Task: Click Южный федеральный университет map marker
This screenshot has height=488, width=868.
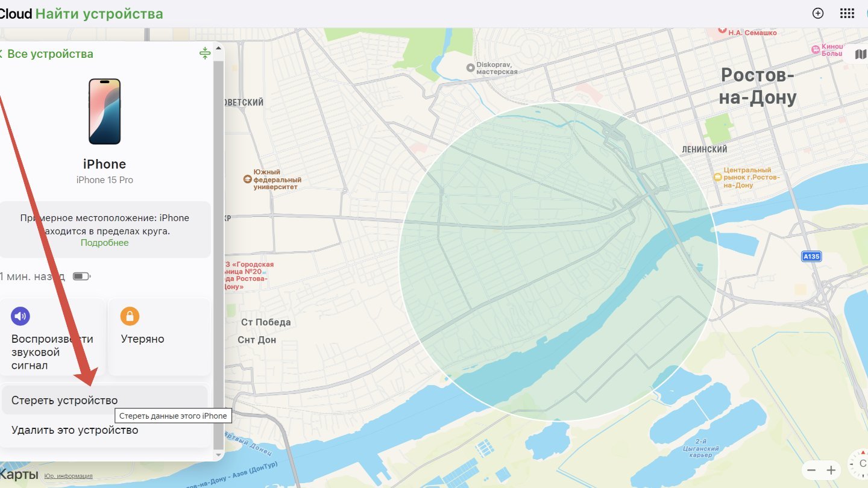Action: coord(247,179)
